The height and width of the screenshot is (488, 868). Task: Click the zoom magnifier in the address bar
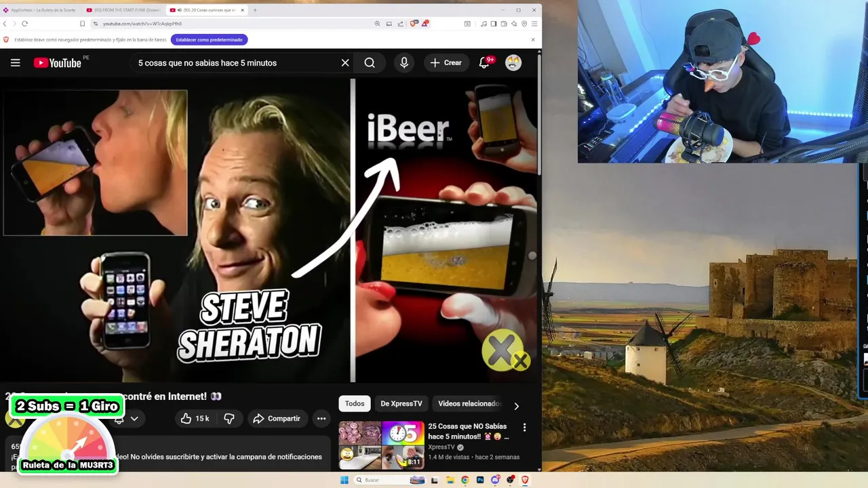tap(377, 24)
